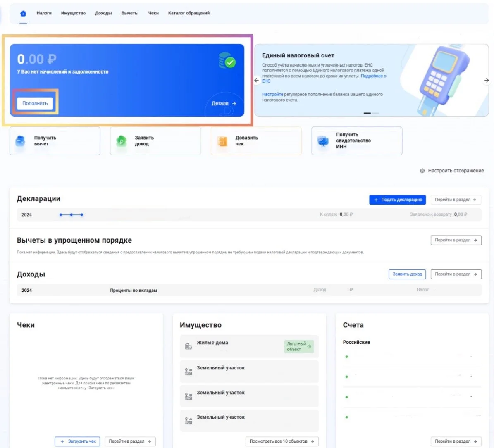Go to the home page icon
The image size is (494, 448).
point(23,13)
